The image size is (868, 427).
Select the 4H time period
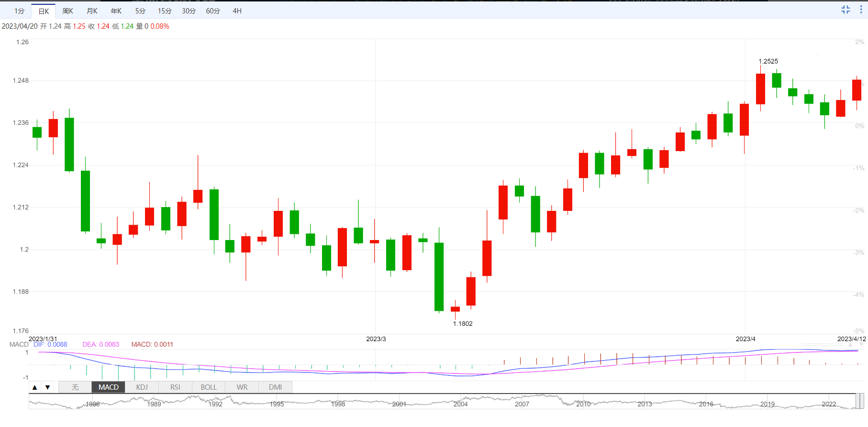click(x=237, y=11)
